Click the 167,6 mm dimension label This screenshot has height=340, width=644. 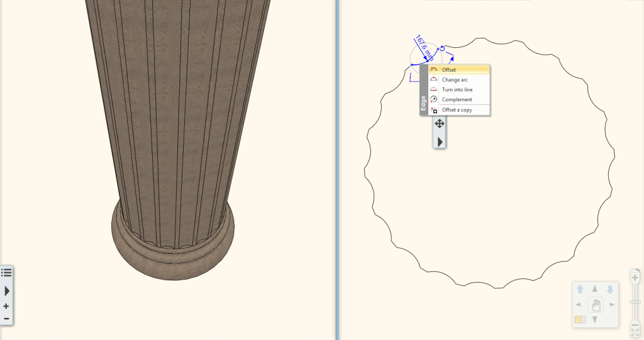[x=425, y=48]
